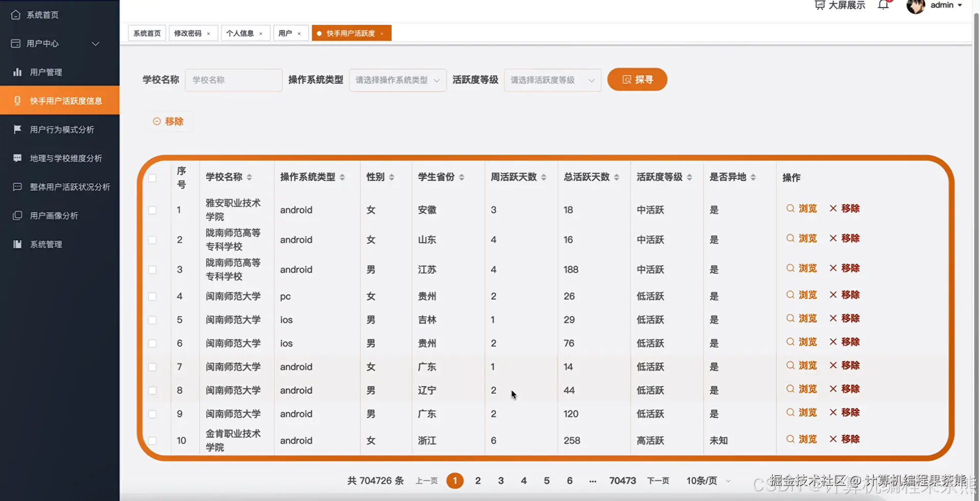Click the 探寻 search button
Image resolution: width=980 pixels, height=501 pixels.
(637, 80)
